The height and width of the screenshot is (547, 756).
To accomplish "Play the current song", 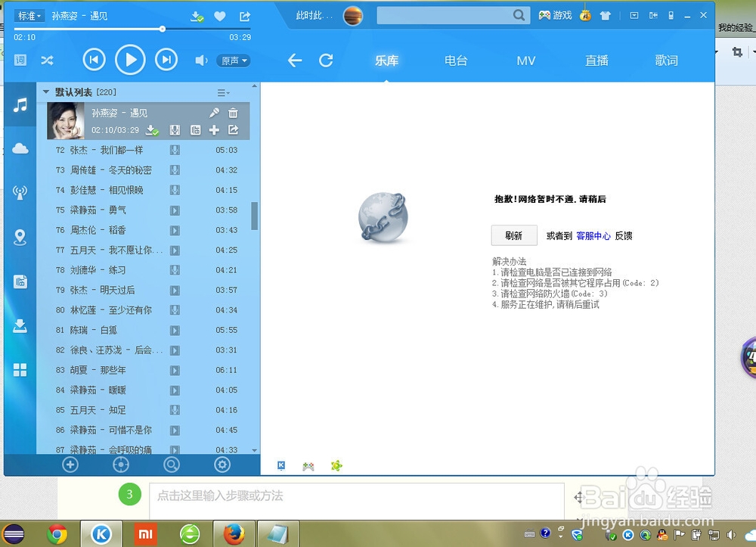I will (130, 60).
